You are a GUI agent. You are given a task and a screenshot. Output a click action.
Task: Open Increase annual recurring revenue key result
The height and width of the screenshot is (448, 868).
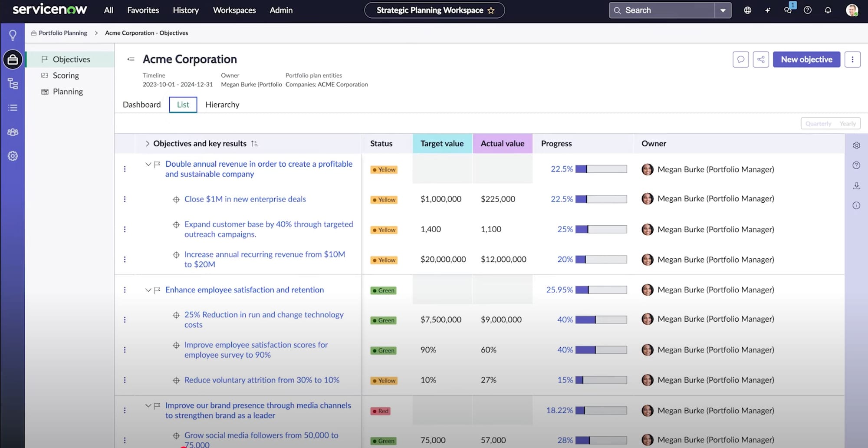coord(265,260)
